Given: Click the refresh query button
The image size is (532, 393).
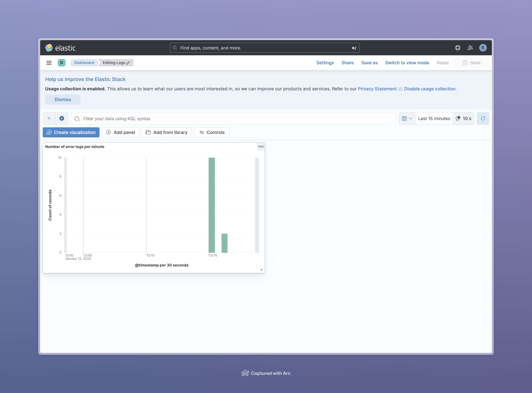Looking at the screenshot, I should (483, 118).
